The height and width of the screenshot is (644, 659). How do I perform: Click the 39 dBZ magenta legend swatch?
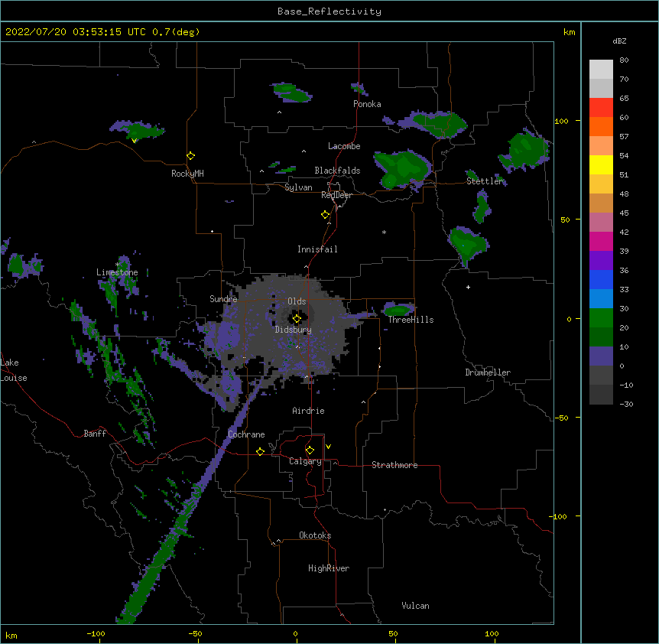click(x=601, y=241)
